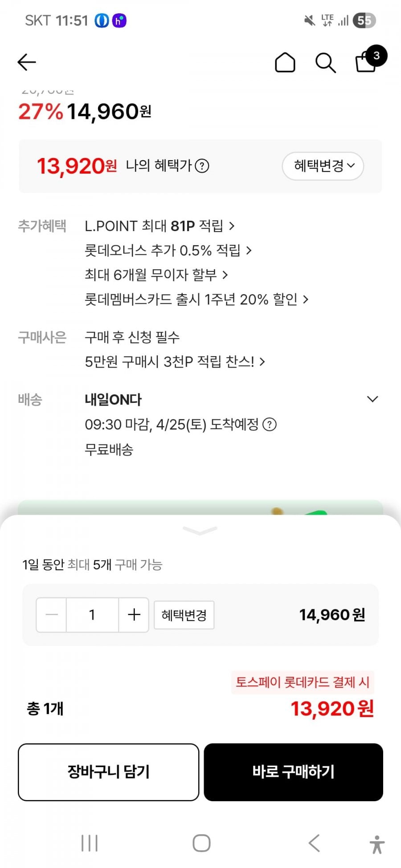Viewport: 401px width, 868px height.
Task: Open 롯데멤버스카드 출시 1주년 20% 할인 link
Action: click(196, 299)
